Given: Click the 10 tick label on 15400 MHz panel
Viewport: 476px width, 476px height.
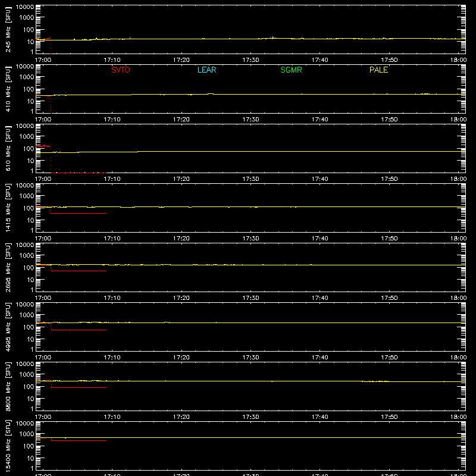Looking at the screenshot, I should pos(30,458).
